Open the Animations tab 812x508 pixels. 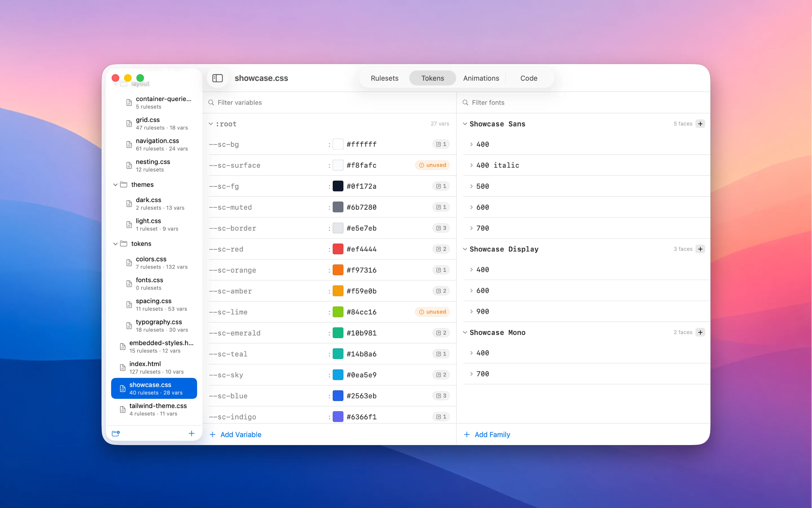point(481,78)
